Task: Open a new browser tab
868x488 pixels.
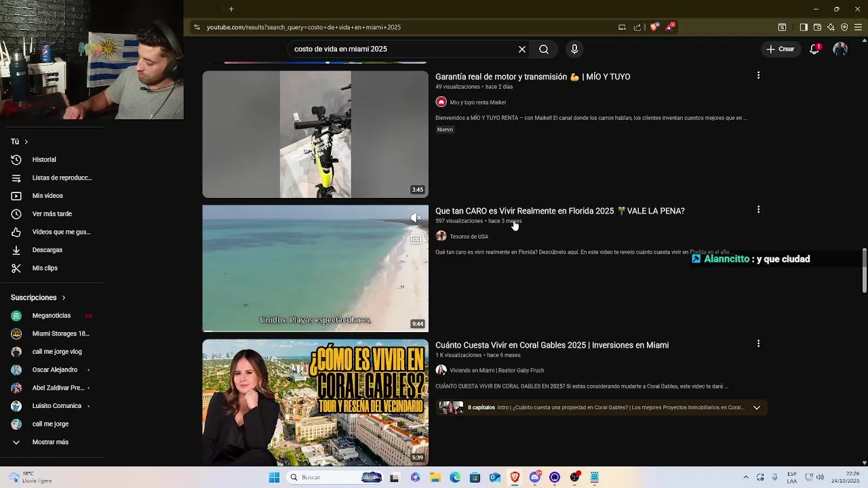Action: (231, 9)
